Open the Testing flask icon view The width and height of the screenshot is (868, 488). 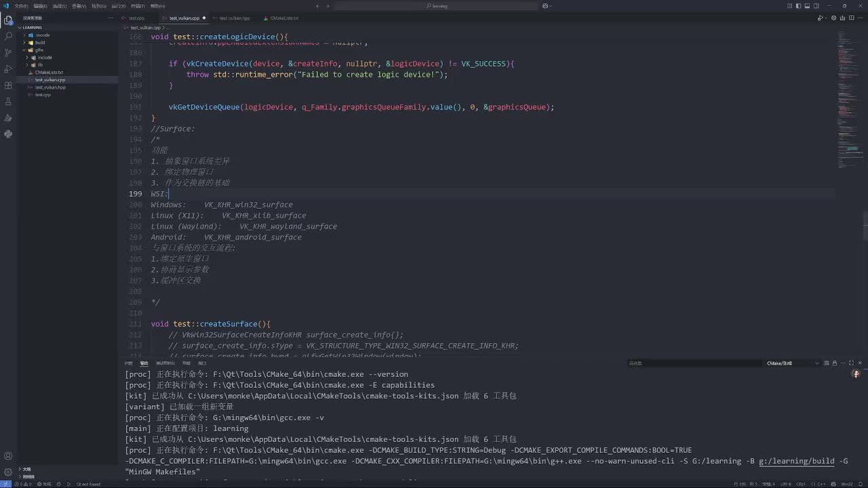[8, 102]
